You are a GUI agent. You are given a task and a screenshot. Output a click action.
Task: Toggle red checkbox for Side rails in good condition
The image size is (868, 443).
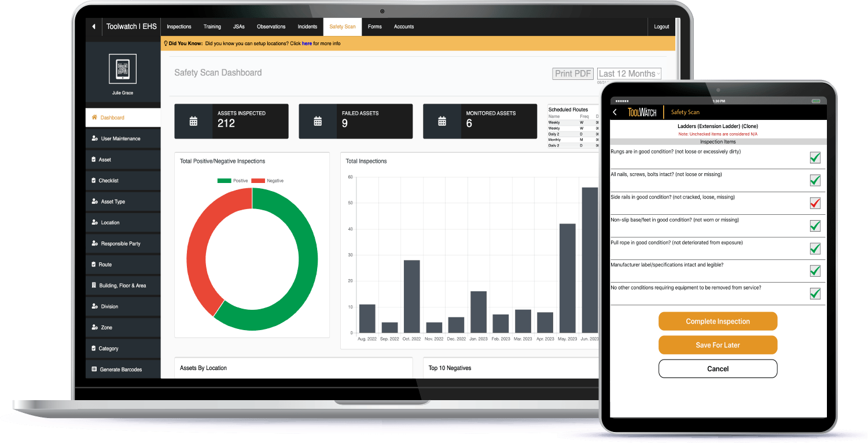(x=815, y=203)
